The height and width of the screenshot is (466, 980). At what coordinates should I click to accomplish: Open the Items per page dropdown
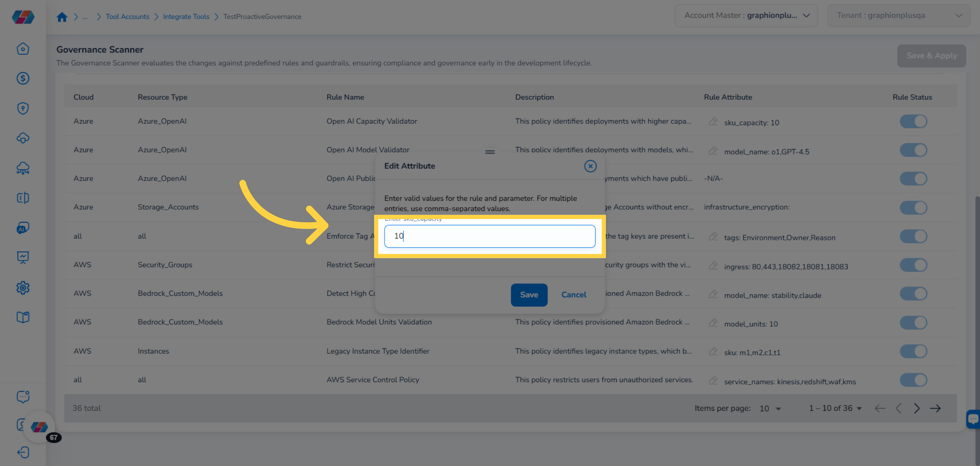coord(770,408)
